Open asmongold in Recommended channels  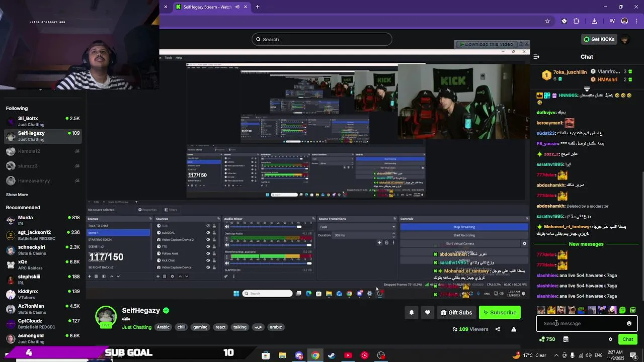pos(43,338)
